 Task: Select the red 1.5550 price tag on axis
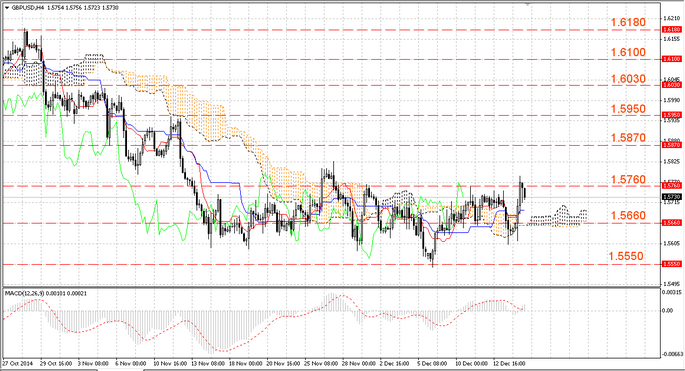point(672,264)
